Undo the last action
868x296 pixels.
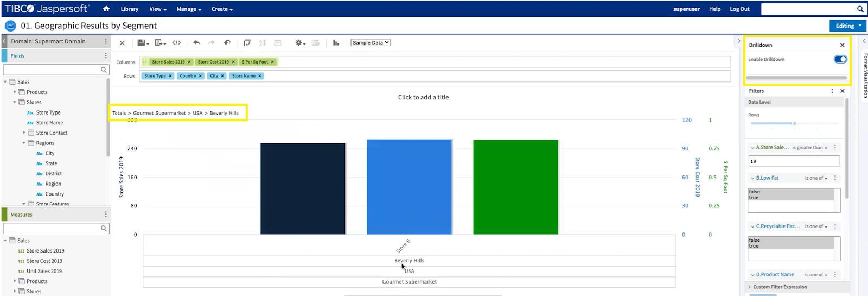196,42
